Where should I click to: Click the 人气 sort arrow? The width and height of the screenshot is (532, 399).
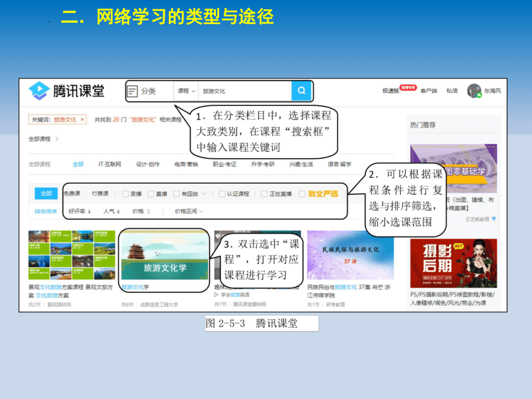(118, 212)
